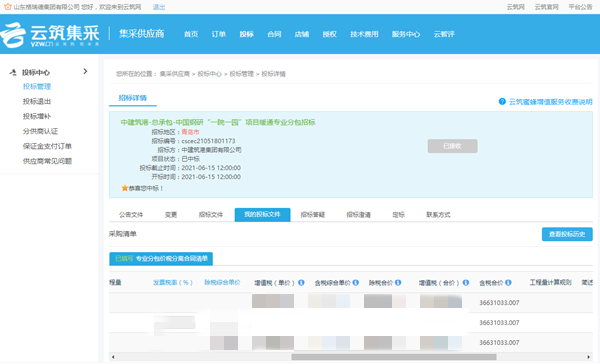
Task: Click the 发票税率(%) column header
Action: [173, 282]
